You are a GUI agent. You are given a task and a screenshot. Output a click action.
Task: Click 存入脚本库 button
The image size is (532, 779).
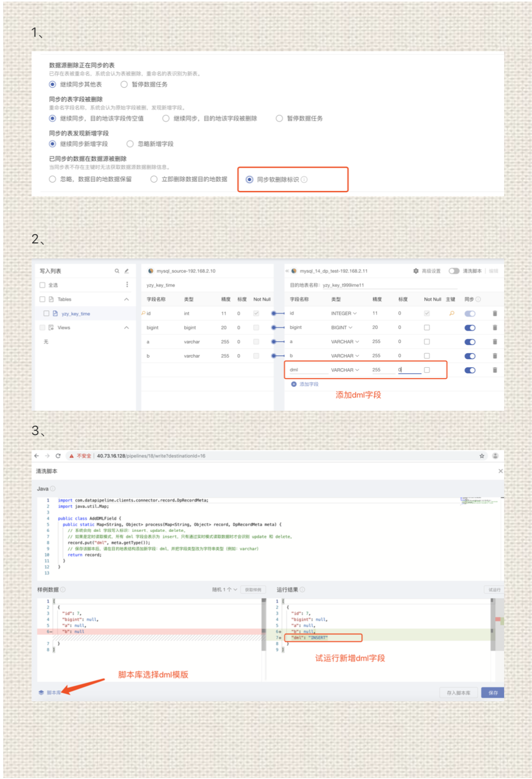[x=459, y=693]
